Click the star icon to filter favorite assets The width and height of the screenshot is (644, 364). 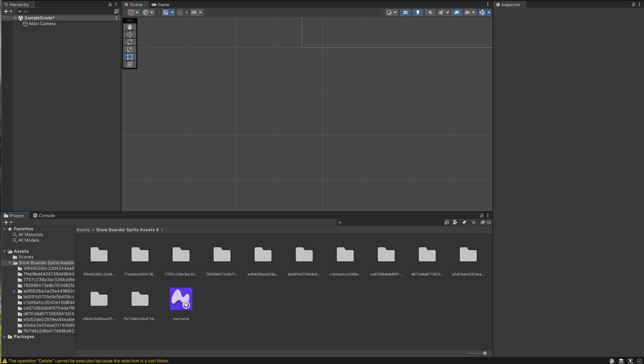point(474,222)
